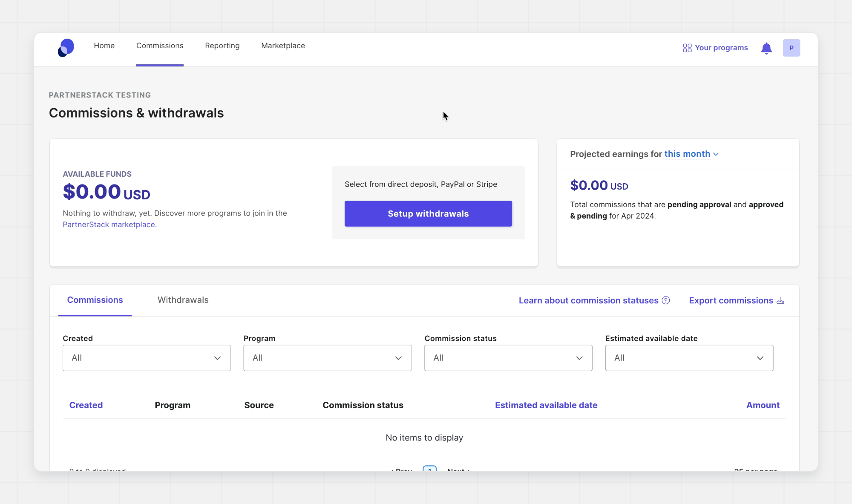Viewport: 852px width, 504px height.
Task: Open the Marketplace nav item
Action: 283,46
